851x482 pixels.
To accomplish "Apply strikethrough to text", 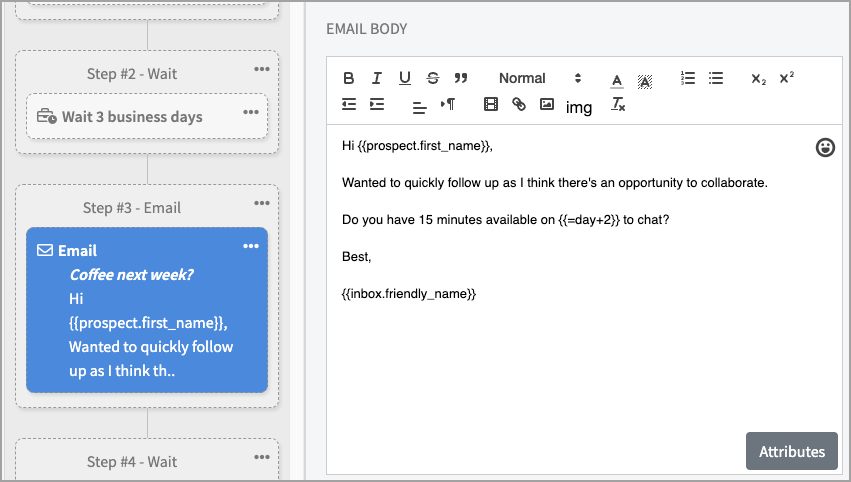I will pyautogui.click(x=433, y=78).
